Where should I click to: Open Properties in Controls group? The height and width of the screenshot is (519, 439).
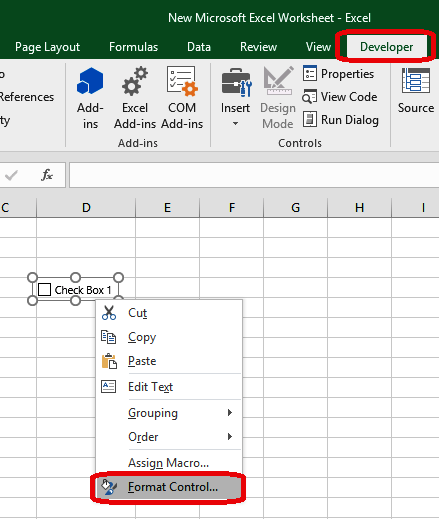339,74
